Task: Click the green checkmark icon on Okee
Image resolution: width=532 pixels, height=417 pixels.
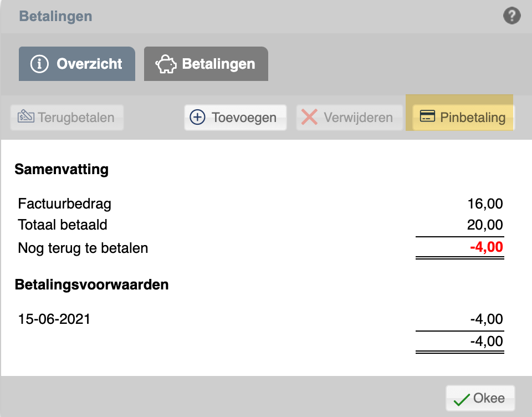Action: (462, 400)
